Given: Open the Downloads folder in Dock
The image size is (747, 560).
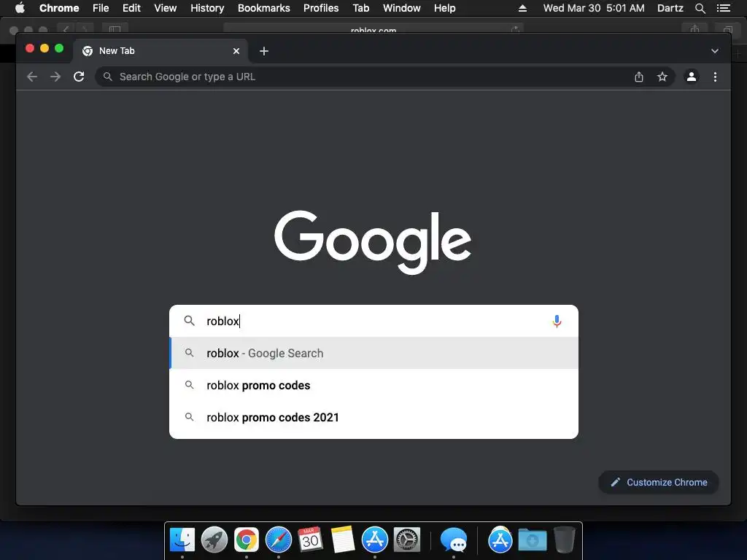Looking at the screenshot, I should (x=533, y=540).
